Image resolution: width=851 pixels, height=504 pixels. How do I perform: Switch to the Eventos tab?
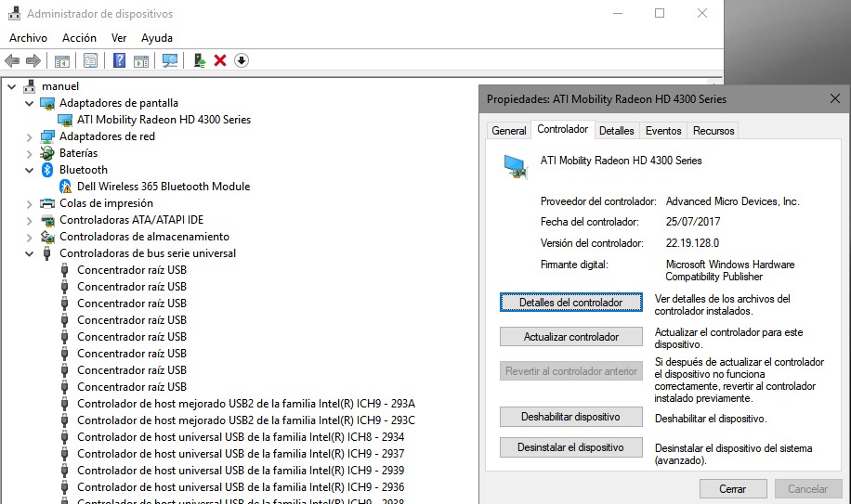pos(663,131)
